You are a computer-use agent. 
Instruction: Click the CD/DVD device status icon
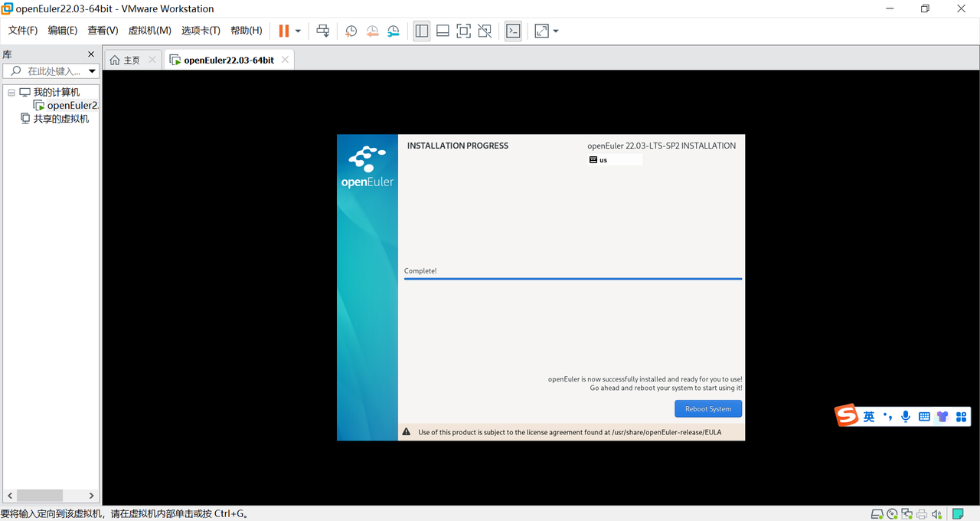click(x=892, y=513)
